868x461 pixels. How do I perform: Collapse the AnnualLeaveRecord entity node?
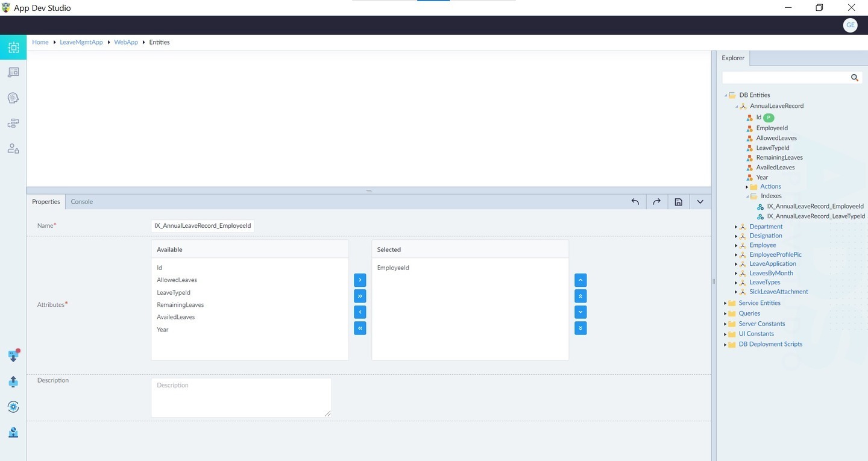pos(737,106)
